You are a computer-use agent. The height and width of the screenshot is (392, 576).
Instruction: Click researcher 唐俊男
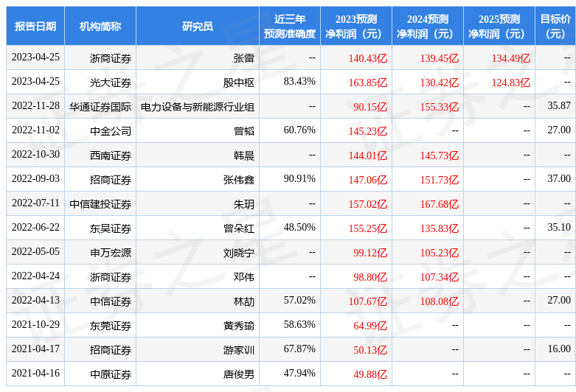coord(239,374)
